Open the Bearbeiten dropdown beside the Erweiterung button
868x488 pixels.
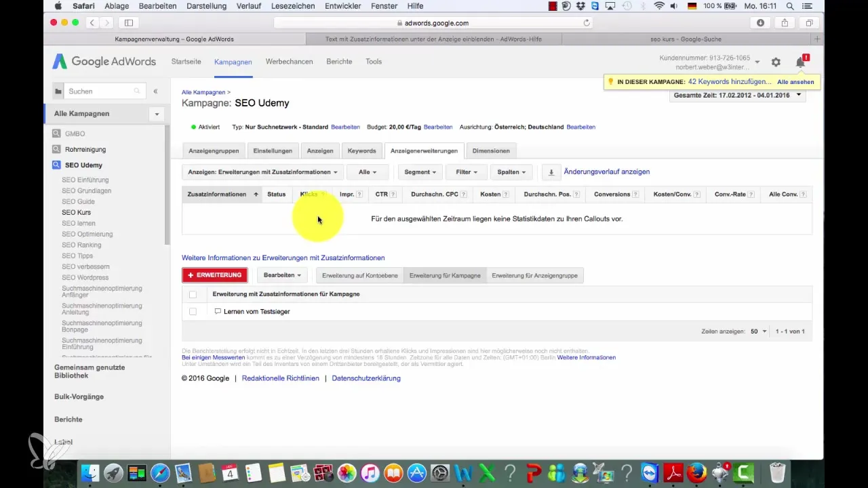point(282,275)
